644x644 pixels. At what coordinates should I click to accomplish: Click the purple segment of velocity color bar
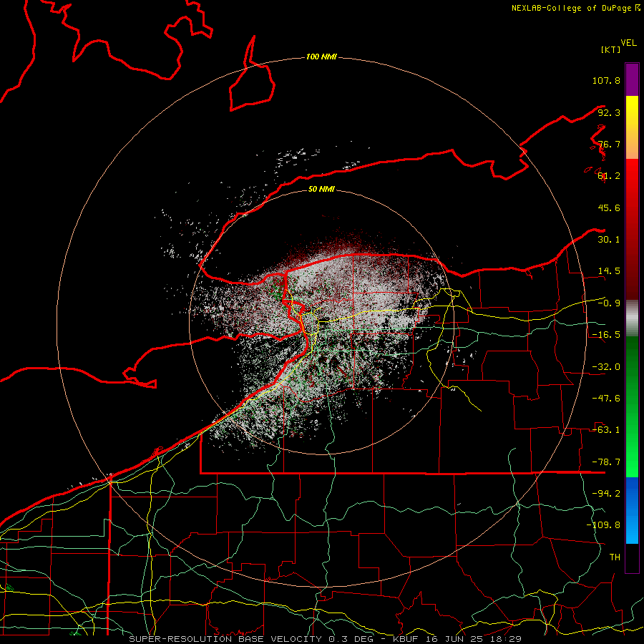coord(632,79)
